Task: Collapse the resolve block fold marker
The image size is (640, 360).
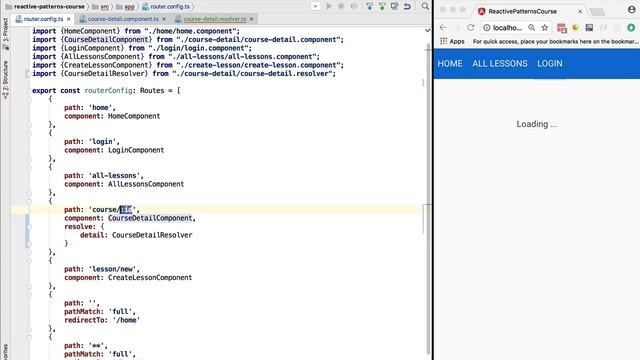Action: click(29, 227)
